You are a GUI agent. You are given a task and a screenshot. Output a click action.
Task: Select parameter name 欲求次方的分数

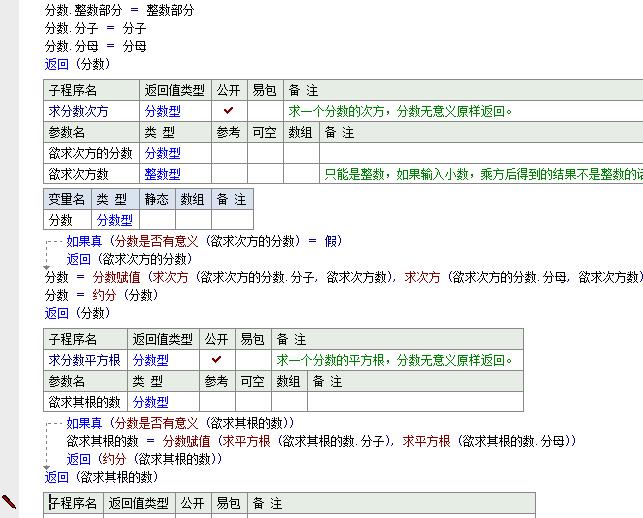coord(90,153)
